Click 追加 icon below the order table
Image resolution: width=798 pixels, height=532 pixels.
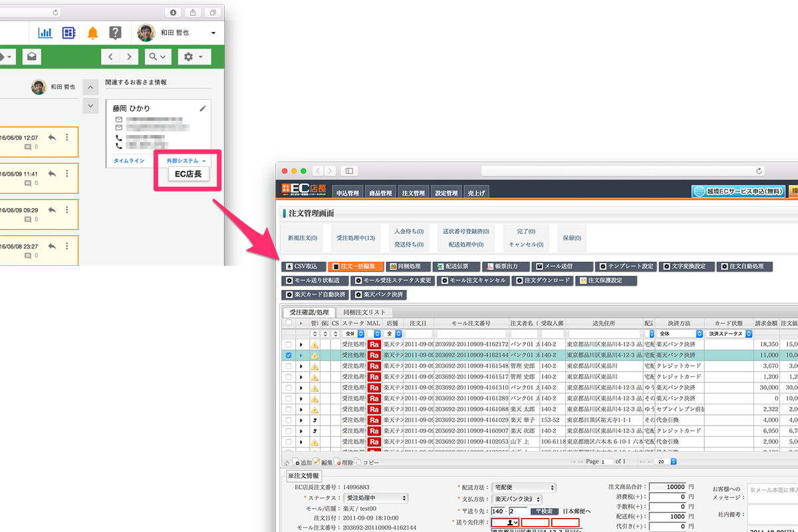(297, 462)
